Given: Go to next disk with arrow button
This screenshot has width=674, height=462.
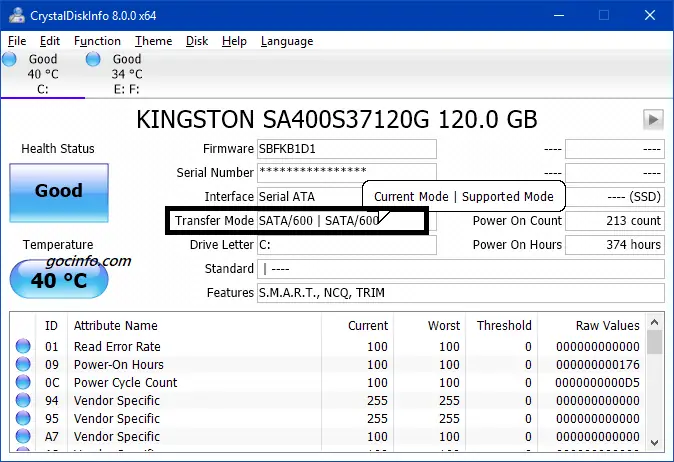Looking at the screenshot, I should pos(653,119).
